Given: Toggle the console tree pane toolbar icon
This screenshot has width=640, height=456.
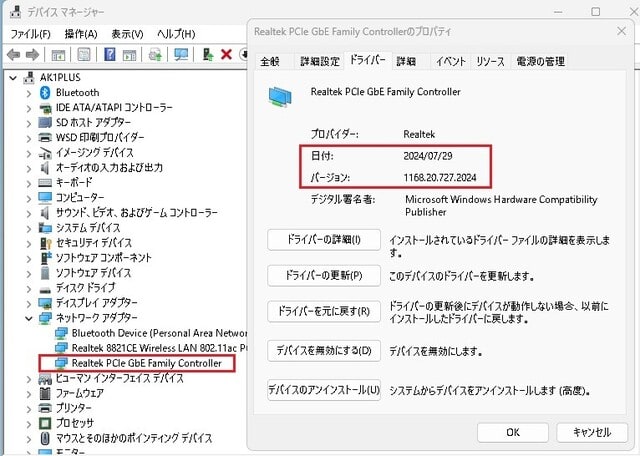Looking at the screenshot, I should tap(58, 54).
